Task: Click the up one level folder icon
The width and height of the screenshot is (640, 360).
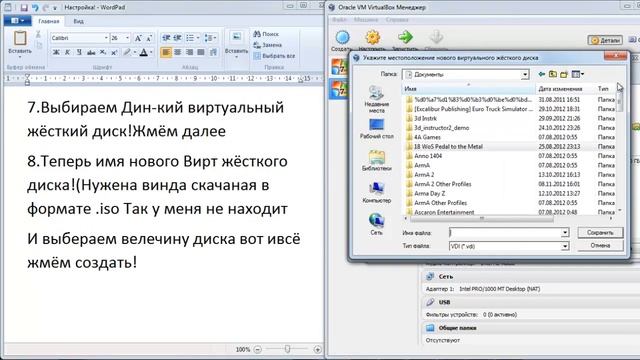Action: pos(553,74)
